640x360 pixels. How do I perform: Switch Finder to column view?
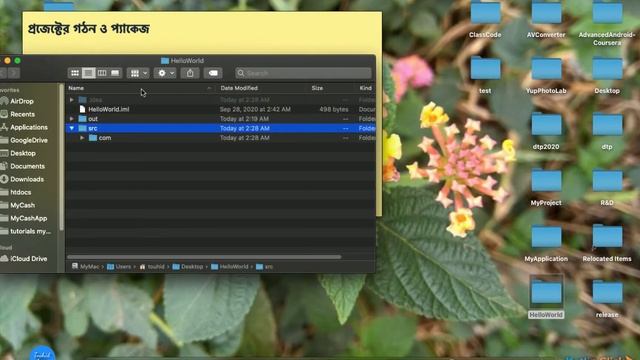(102, 73)
